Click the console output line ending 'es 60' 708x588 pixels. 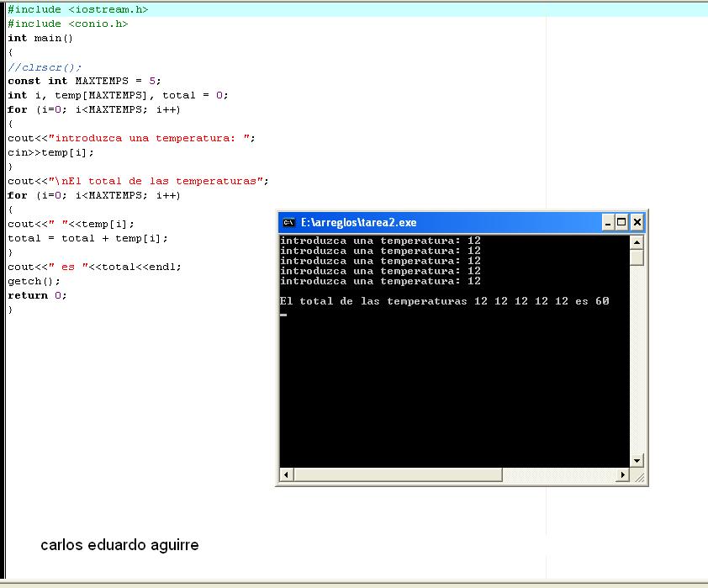(x=444, y=301)
